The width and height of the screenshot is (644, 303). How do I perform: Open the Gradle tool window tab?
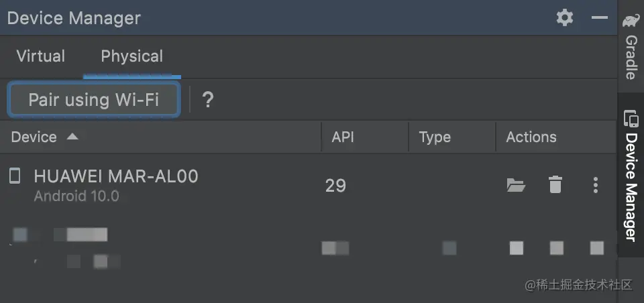631,46
